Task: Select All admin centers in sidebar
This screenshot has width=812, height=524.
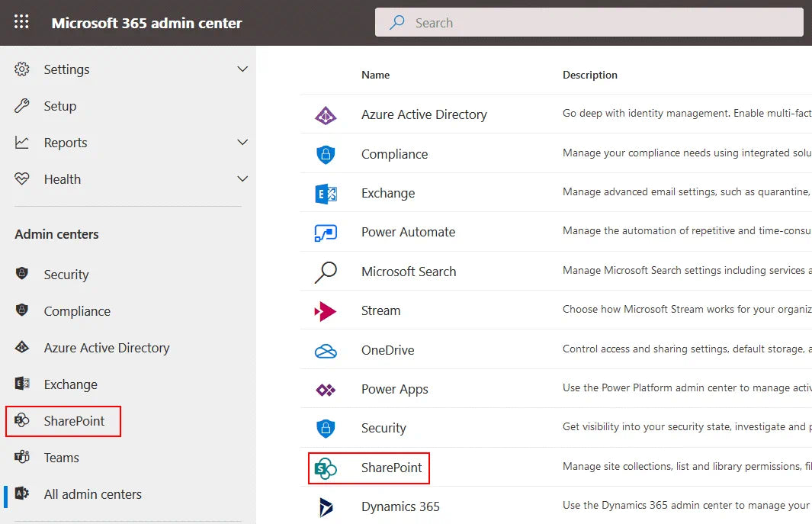Action: (x=92, y=494)
